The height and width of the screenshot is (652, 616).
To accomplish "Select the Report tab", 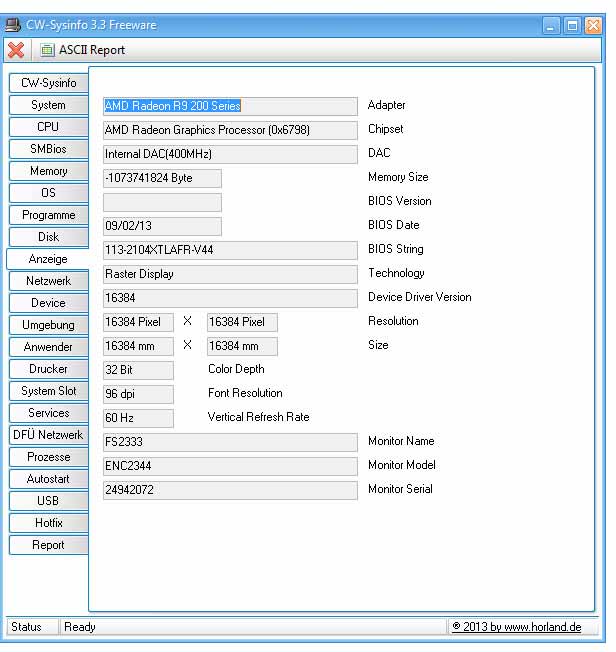I will click(x=49, y=546).
